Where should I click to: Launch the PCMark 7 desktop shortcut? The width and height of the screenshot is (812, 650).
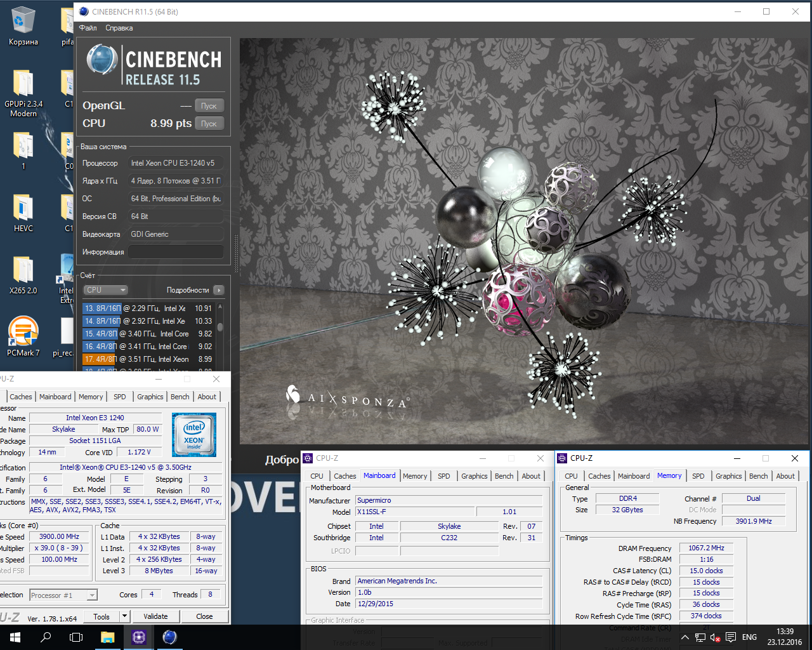23,336
